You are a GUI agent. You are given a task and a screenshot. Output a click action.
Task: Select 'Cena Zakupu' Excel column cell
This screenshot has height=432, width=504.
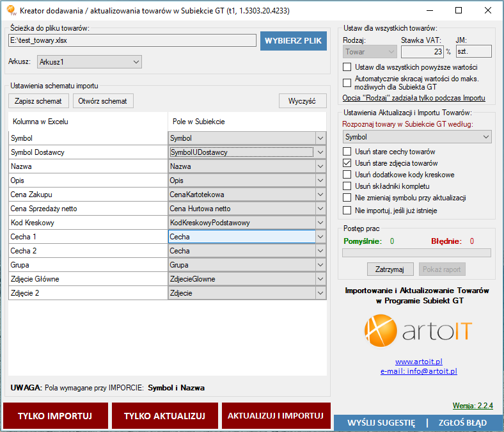(88, 195)
